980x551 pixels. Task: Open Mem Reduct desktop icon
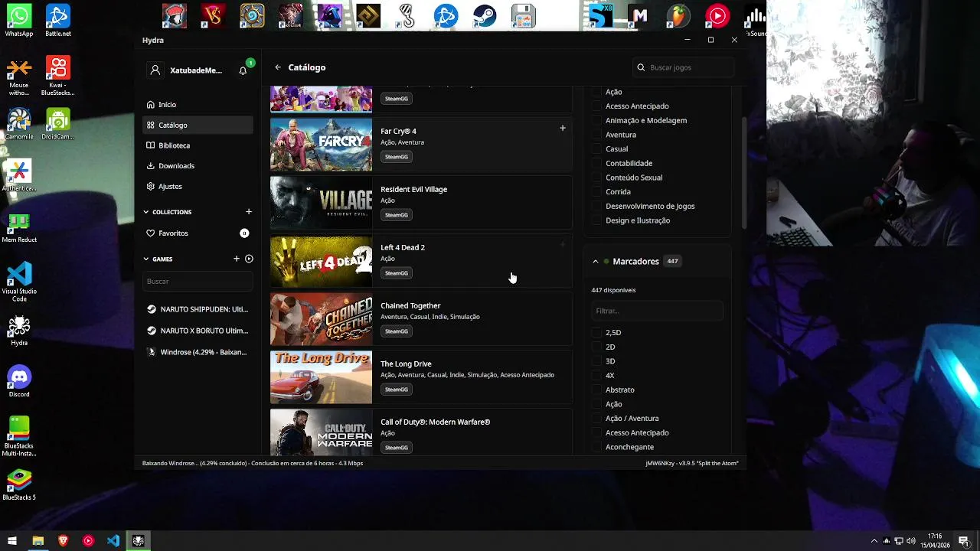click(x=19, y=227)
